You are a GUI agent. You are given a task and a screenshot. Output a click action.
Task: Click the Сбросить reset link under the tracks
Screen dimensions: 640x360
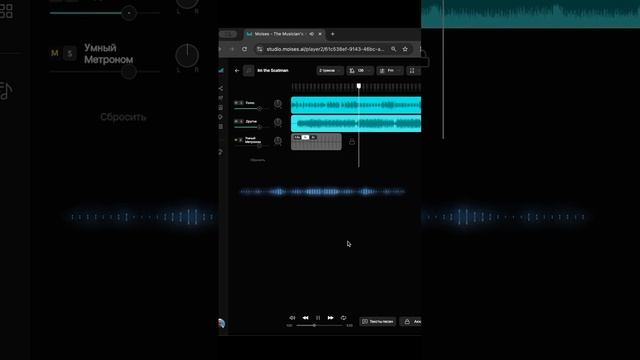(x=258, y=160)
